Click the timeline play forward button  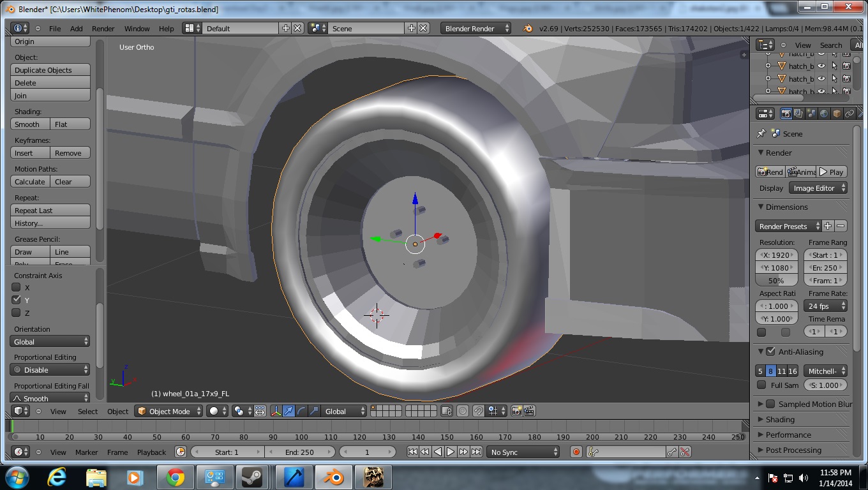(x=450, y=452)
